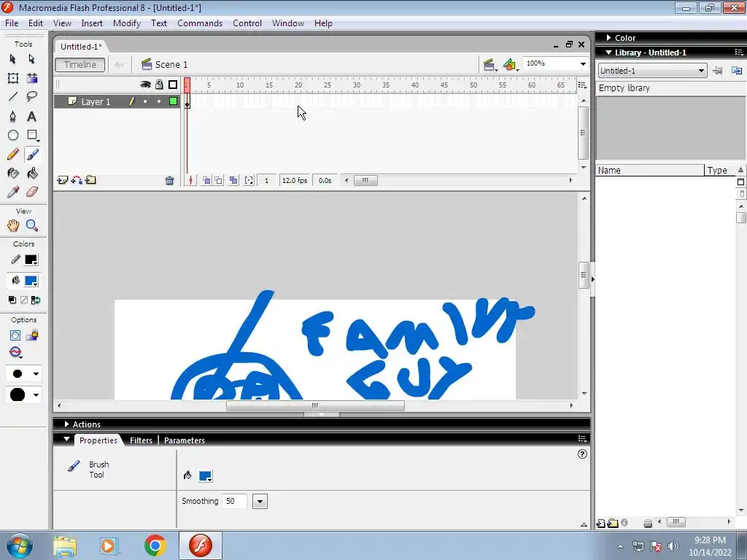Open the Smoothing value dropdown
747x560 pixels.
(x=260, y=501)
